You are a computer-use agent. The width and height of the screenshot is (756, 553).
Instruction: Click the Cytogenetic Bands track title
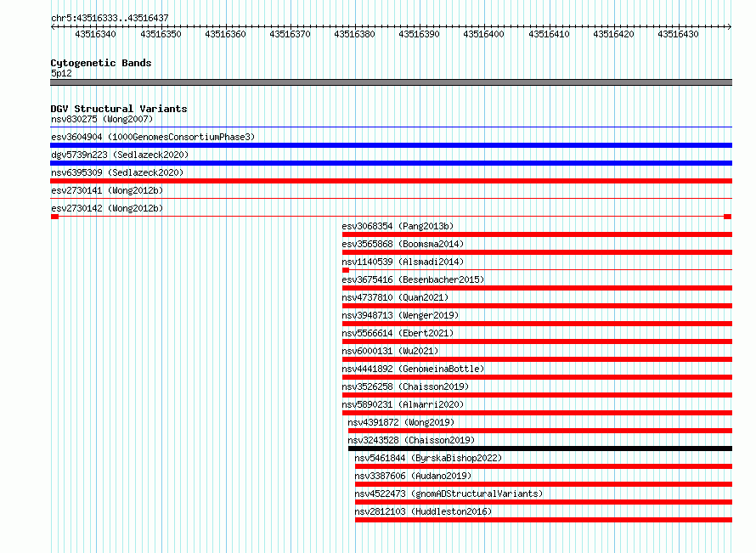pyautogui.click(x=101, y=63)
